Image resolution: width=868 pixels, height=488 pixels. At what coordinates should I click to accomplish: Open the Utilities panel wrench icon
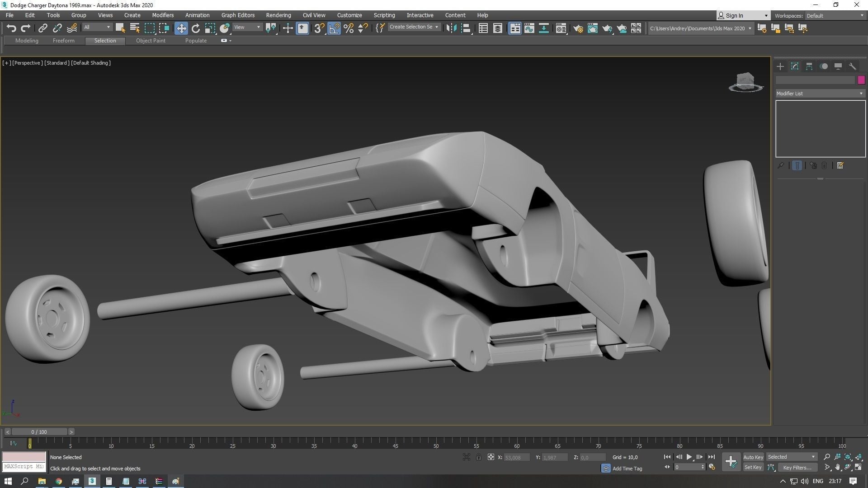[852, 66]
